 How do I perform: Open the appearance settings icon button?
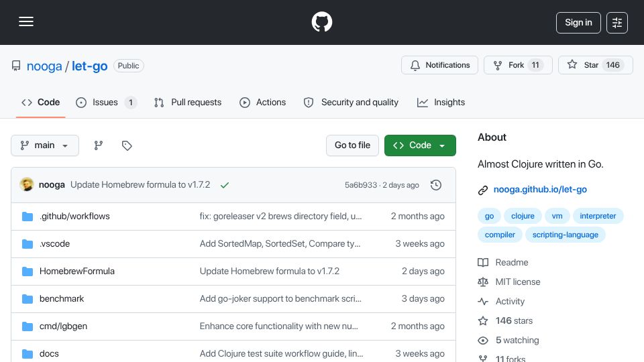tap(617, 23)
